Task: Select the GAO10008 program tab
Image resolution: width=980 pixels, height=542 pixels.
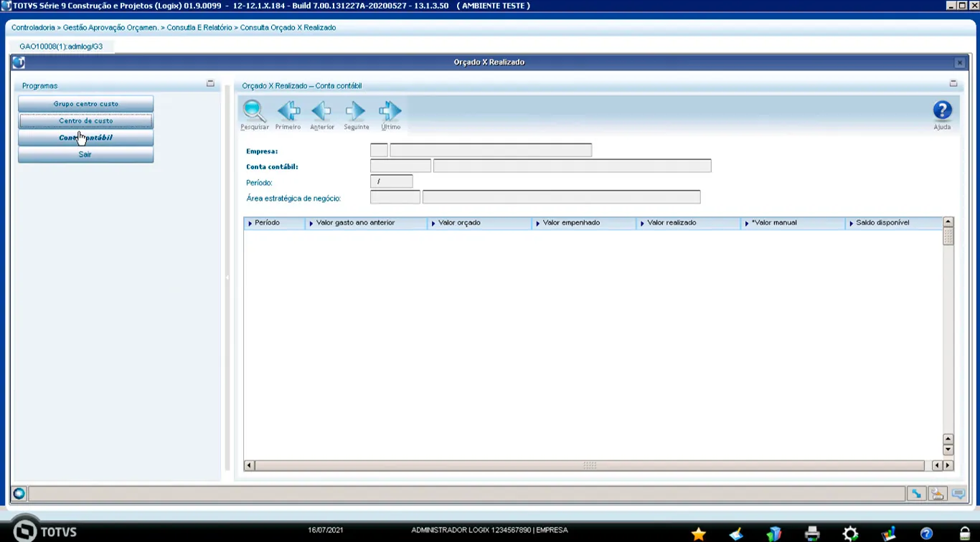Action: point(61,47)
